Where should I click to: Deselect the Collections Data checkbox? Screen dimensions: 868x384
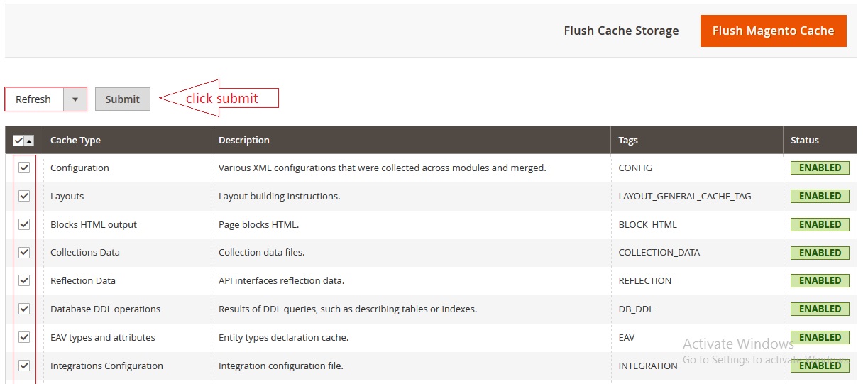click(x=24, y=252)
